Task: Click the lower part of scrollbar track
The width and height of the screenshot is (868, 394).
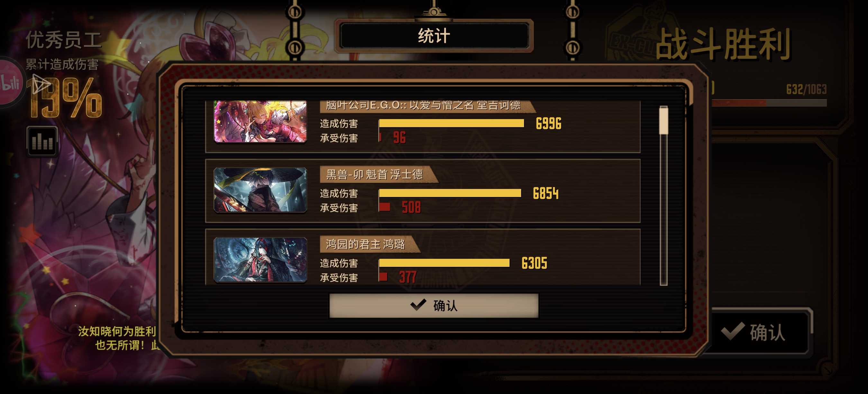Action: click(x=664, y=236)
